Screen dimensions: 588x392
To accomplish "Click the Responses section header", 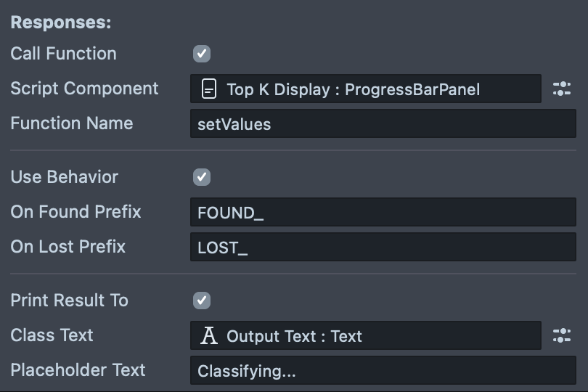I will (x=61, y=22).
